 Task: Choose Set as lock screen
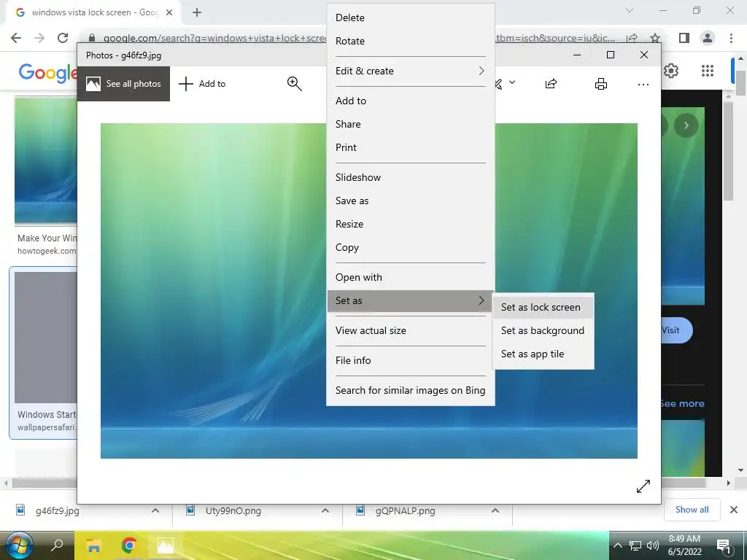(x=543, y=308)
